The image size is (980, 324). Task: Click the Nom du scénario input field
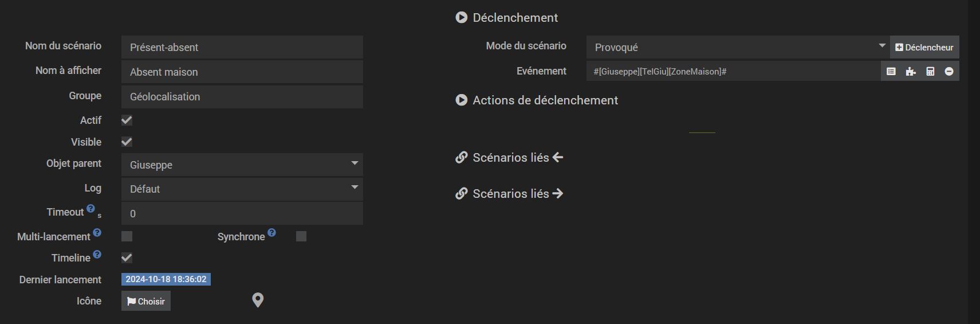click(242, 47)
